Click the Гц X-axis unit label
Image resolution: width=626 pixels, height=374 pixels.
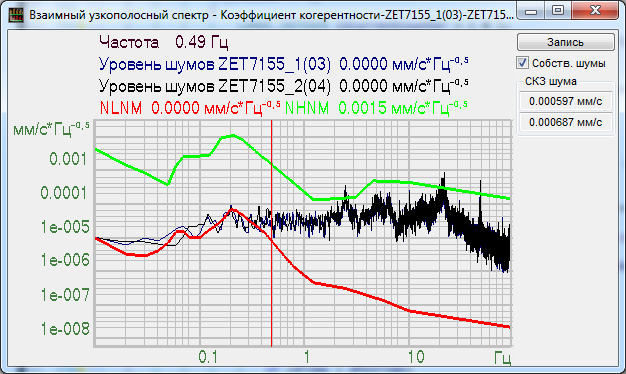coord(503,357)
